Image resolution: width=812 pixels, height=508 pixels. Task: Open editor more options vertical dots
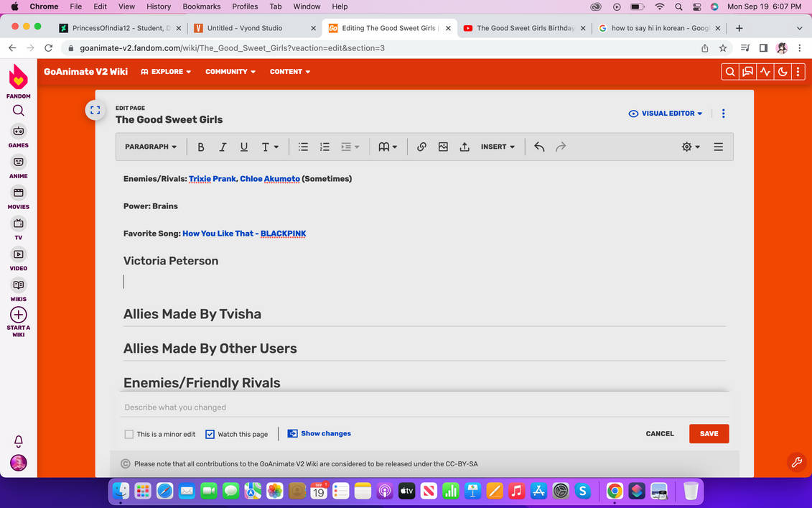point(724,114)
